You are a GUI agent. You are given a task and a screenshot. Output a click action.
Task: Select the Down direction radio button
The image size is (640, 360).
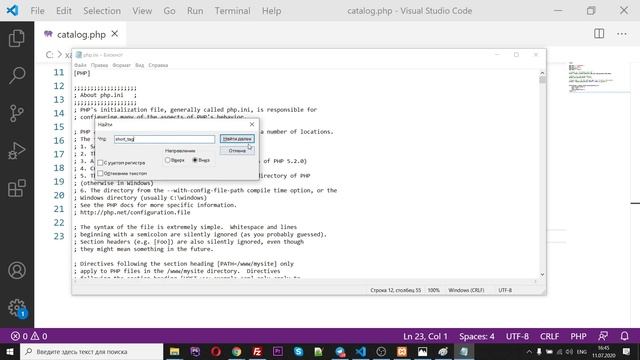(195, 160)
